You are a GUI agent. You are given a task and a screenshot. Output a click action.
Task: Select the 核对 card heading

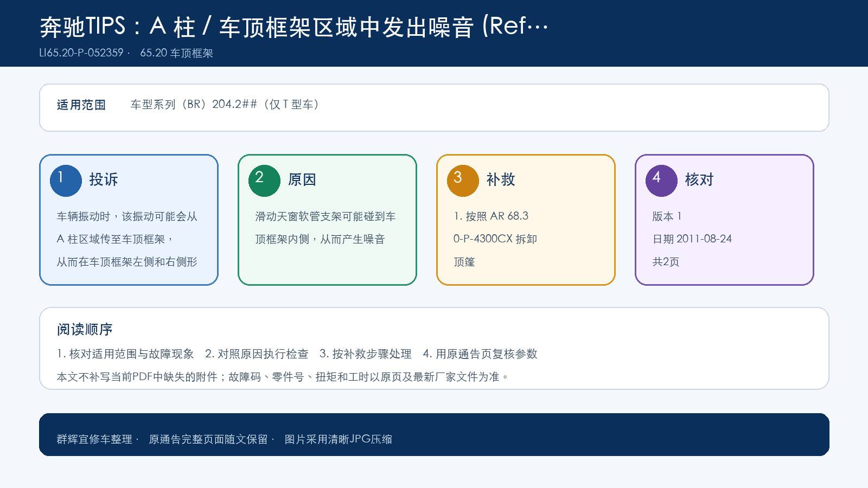click(699, 179)
